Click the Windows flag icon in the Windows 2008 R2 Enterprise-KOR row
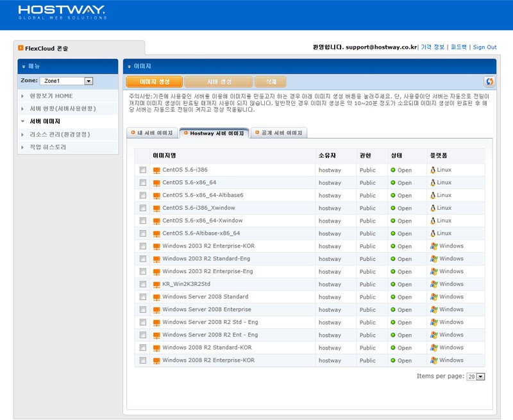Viewport: 513px width, 420px height. tap(434, 360)
